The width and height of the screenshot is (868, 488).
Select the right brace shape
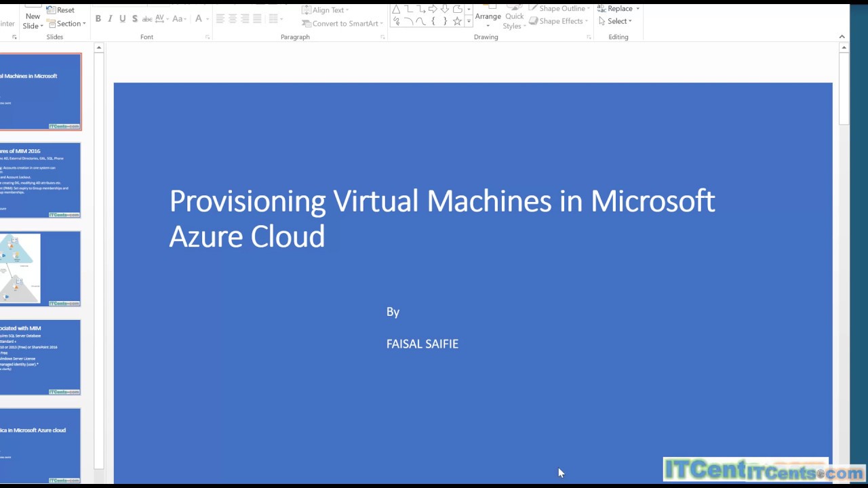pyautogui.click(x=445, y=21)
